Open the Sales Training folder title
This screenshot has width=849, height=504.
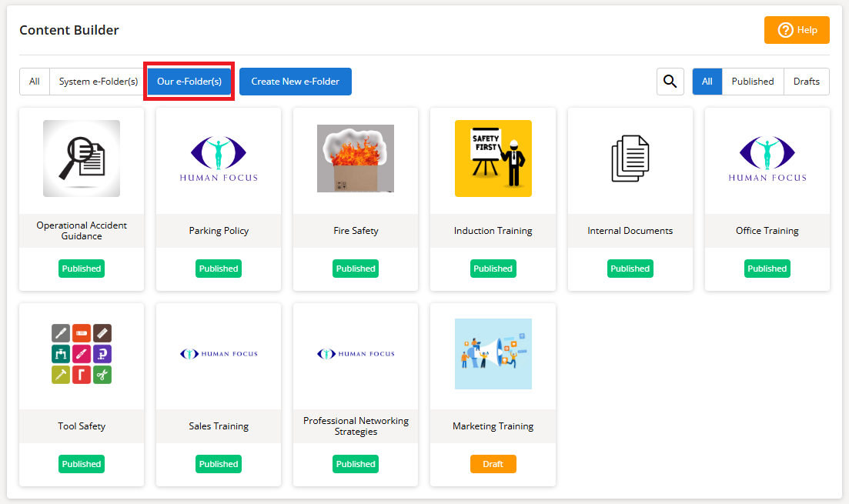(219, 426)
